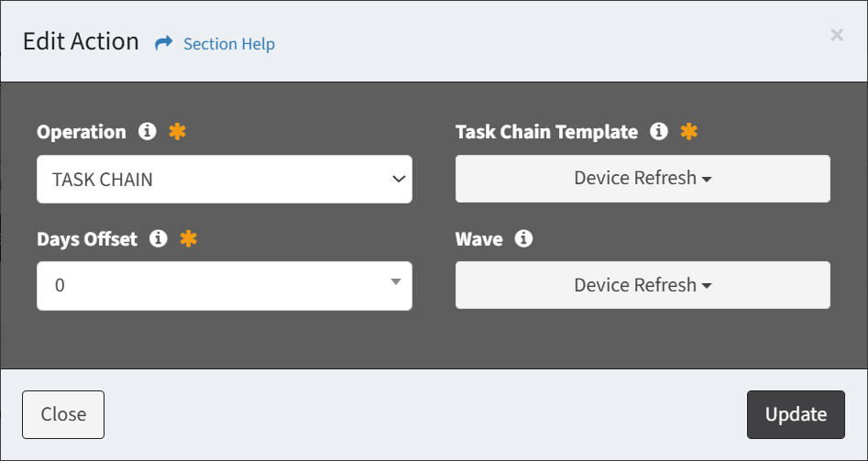This screenshot has height=461, width=868.
Task: Open the info tooltip next to Wave
Action: click(x=523, y=238)
